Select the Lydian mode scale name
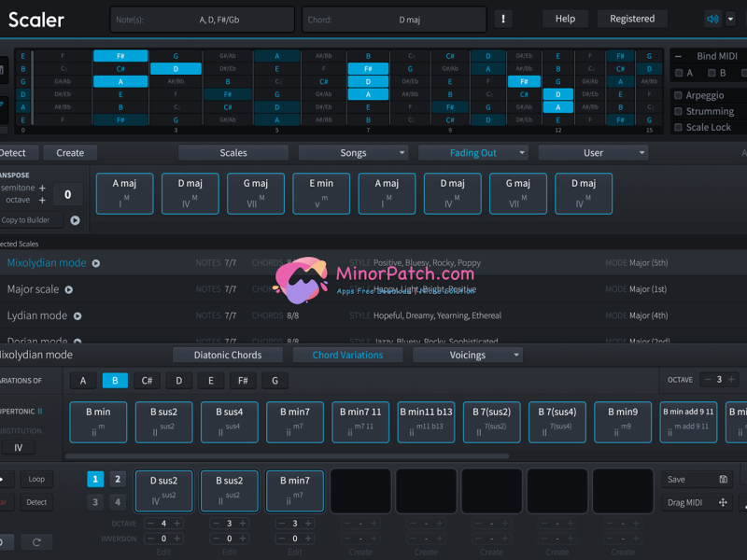The image size is (747, 560). 37,315
